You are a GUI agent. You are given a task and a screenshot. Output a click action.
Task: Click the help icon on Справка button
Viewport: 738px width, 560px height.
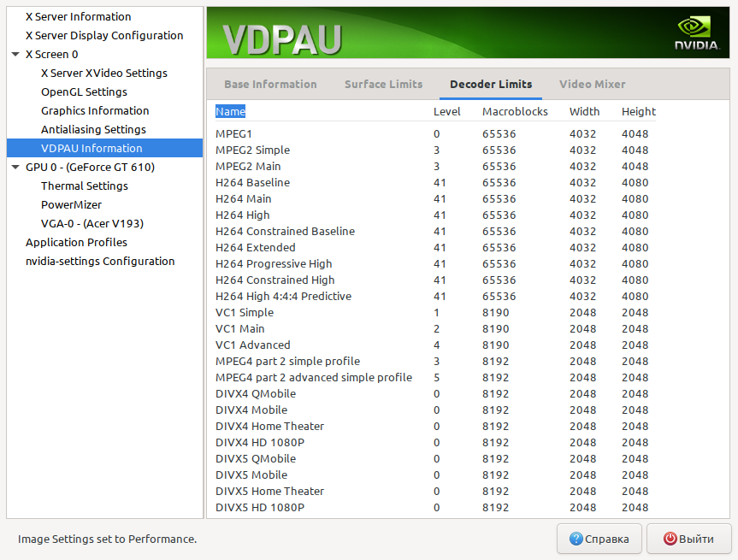pos(576,539)
